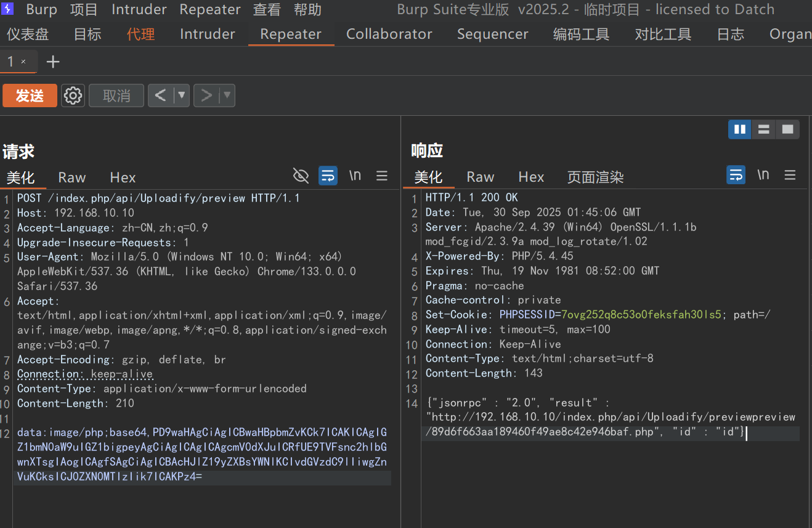
Task: Open request panel hamburger menu
Action: (382, 176)
